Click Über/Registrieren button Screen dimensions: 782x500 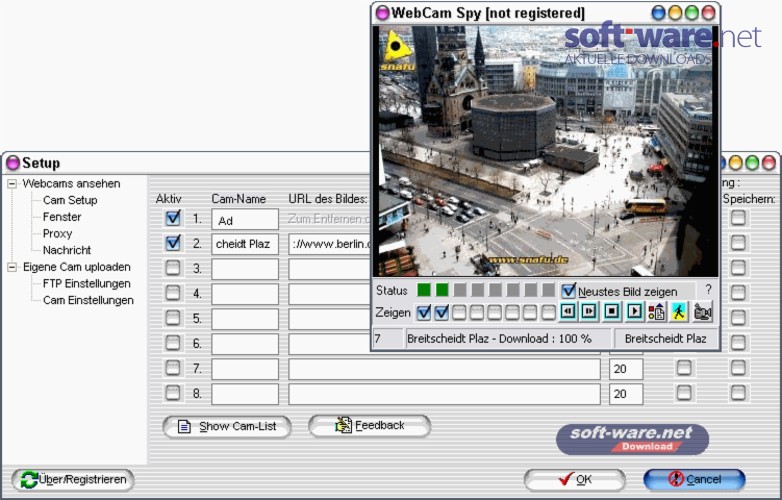click(x=73, y=480)
